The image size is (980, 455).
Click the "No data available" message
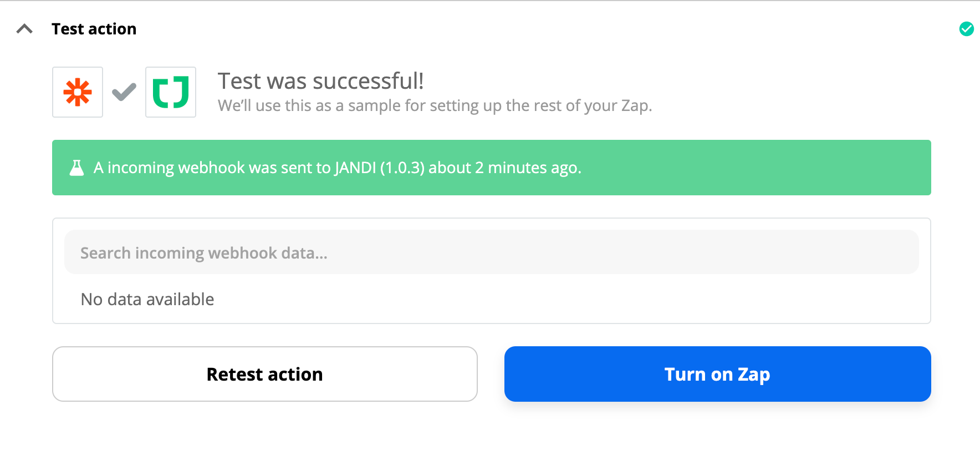pos(147,299)
